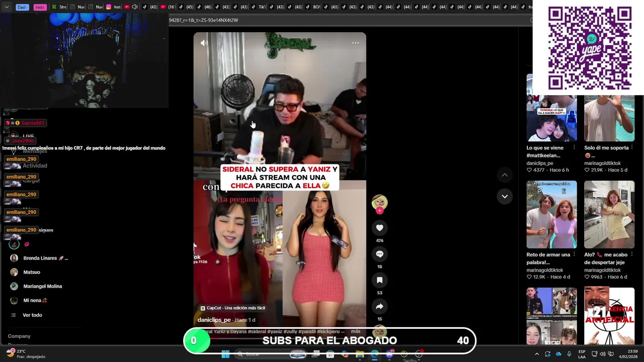Screen dimensions: 644x362
Task: Open 'Alo? me acabo de despertar' video thumbnail
Action: [609, 215]
